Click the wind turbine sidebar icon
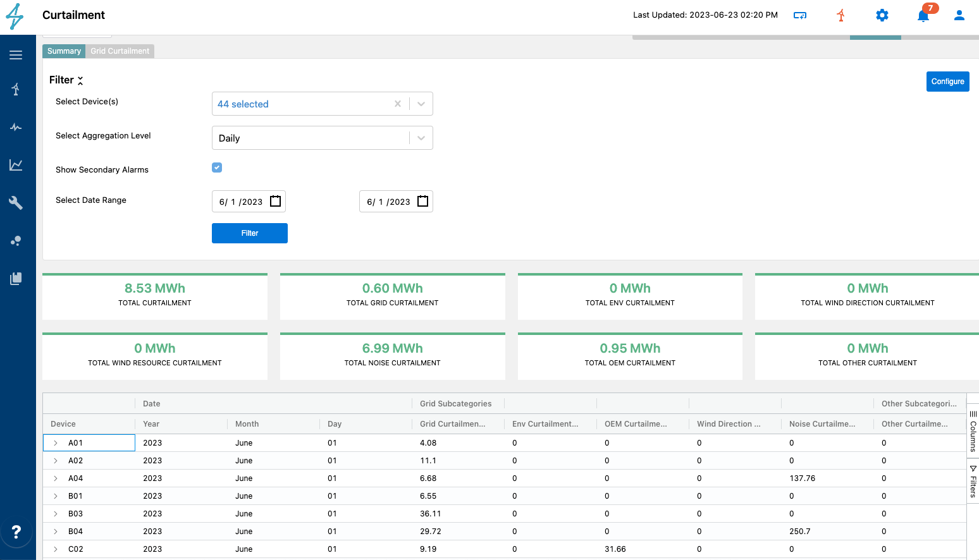Image resolution: width=979 pixels, height=560 pixels. (16, 89)
